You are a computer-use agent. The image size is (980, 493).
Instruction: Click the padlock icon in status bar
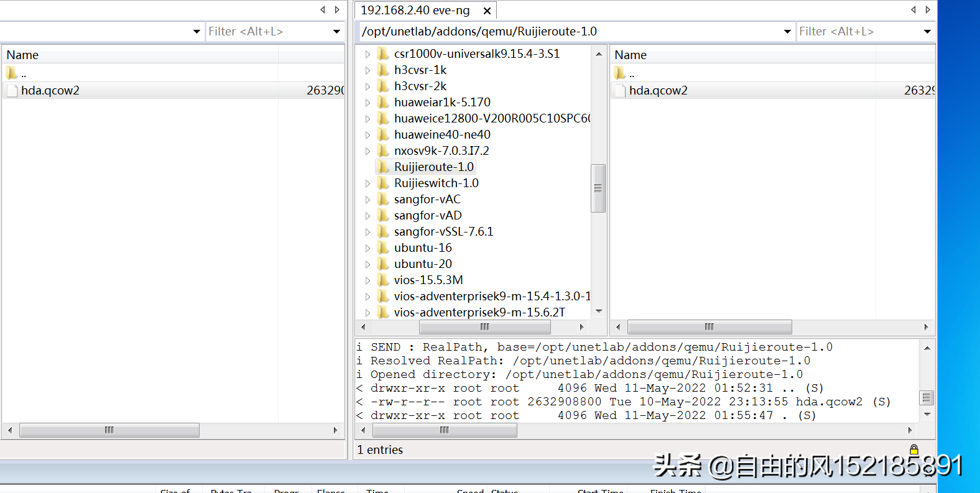click(913, 449)
